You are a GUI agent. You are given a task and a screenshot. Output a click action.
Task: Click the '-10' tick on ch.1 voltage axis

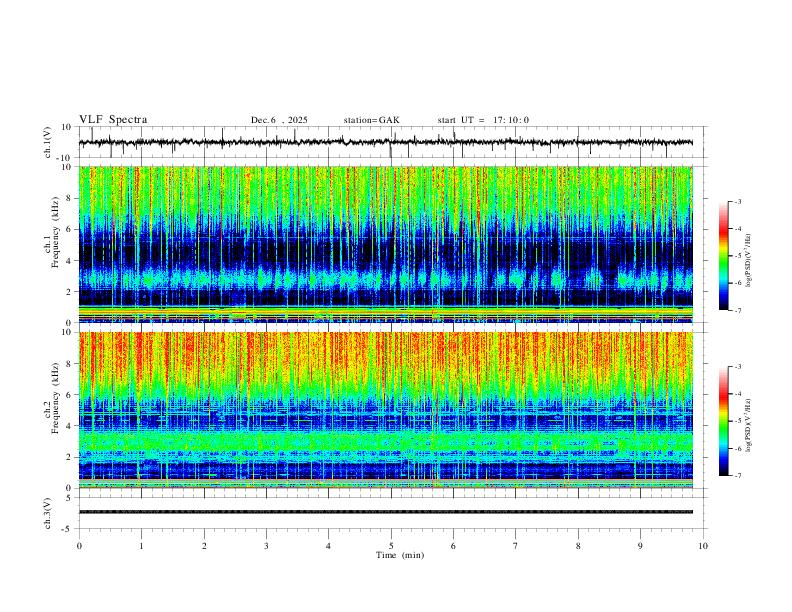pos(63,158)
